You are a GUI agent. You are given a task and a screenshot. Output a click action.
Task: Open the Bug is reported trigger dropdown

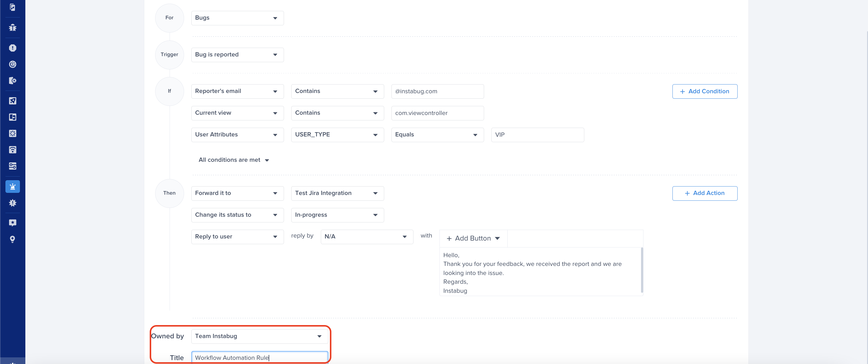(x=237, y=55)
